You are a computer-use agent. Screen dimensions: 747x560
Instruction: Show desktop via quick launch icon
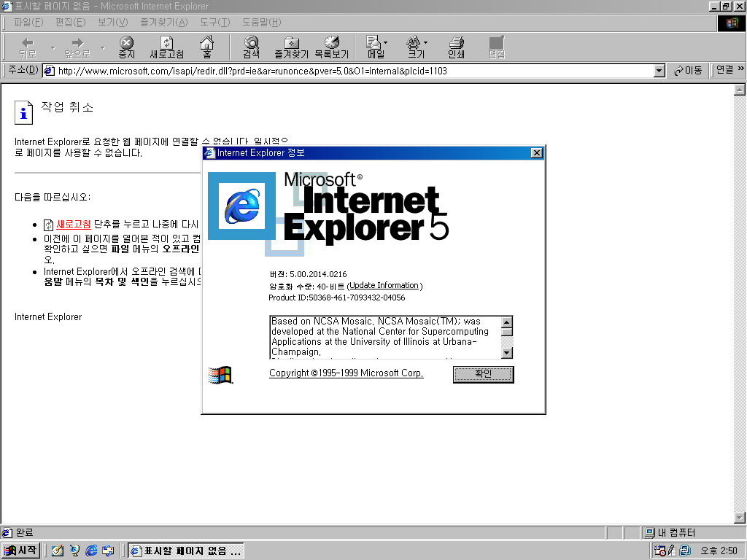[x=58, y=551]
